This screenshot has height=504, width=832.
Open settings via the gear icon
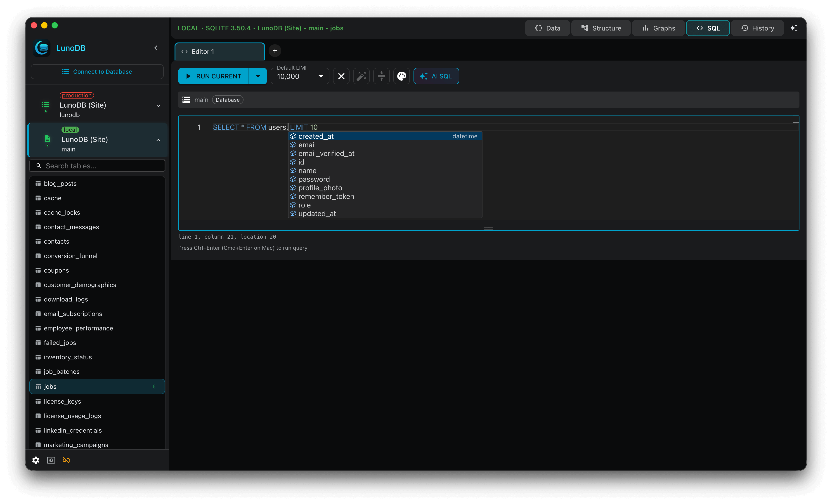[x=36, y=460]
